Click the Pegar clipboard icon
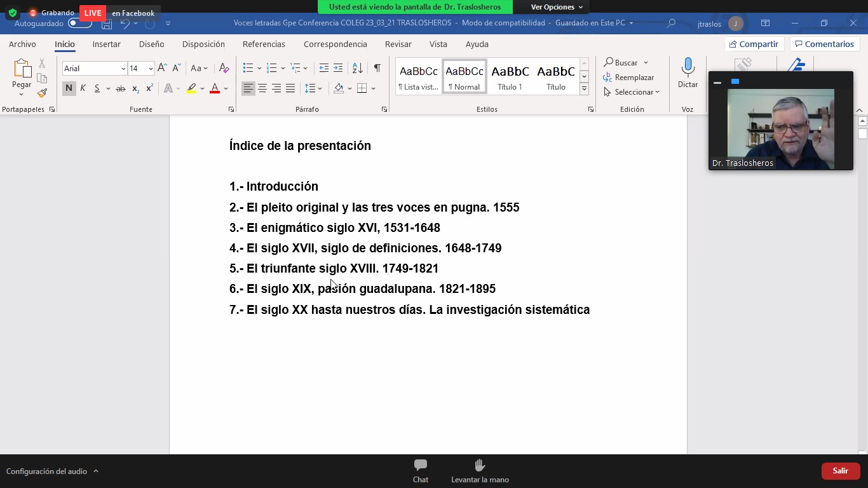 coord(22,69)
